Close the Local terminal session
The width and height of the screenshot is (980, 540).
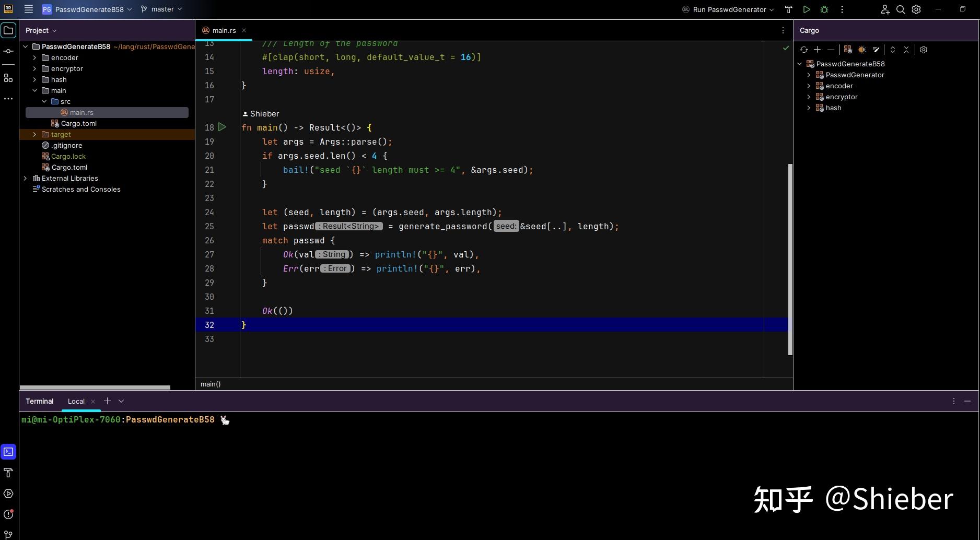pos(93,401)
